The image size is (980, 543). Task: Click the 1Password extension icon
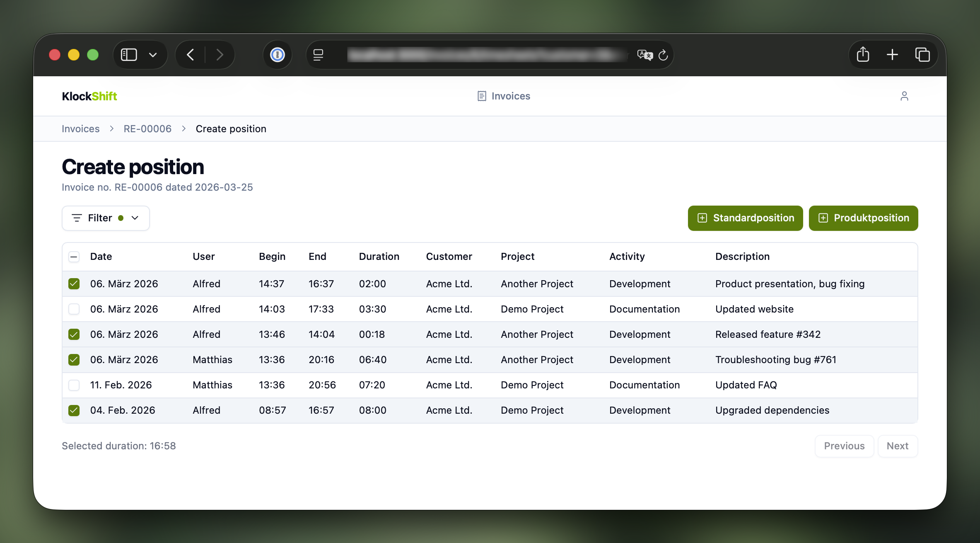coord(277,54)
